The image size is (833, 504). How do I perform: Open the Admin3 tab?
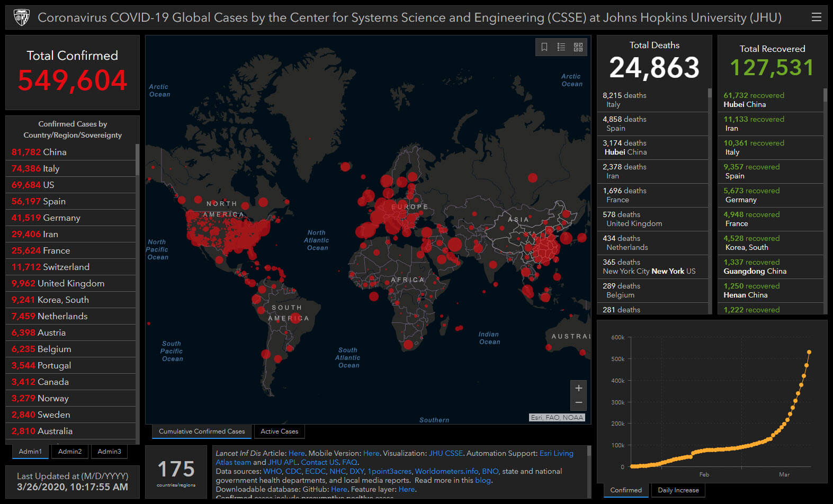(x=109, y=452)
